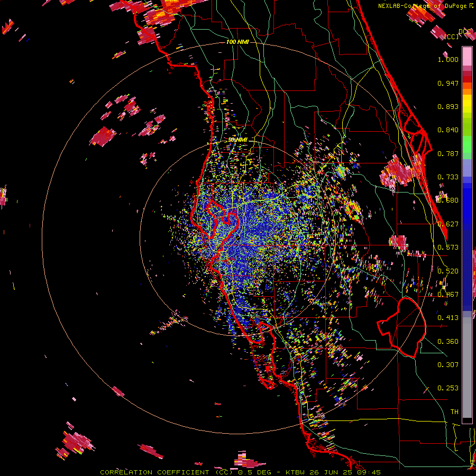Select the 1.000 color scale value
The height and width of the screenshot is (476, 476).
click(448, 59)
